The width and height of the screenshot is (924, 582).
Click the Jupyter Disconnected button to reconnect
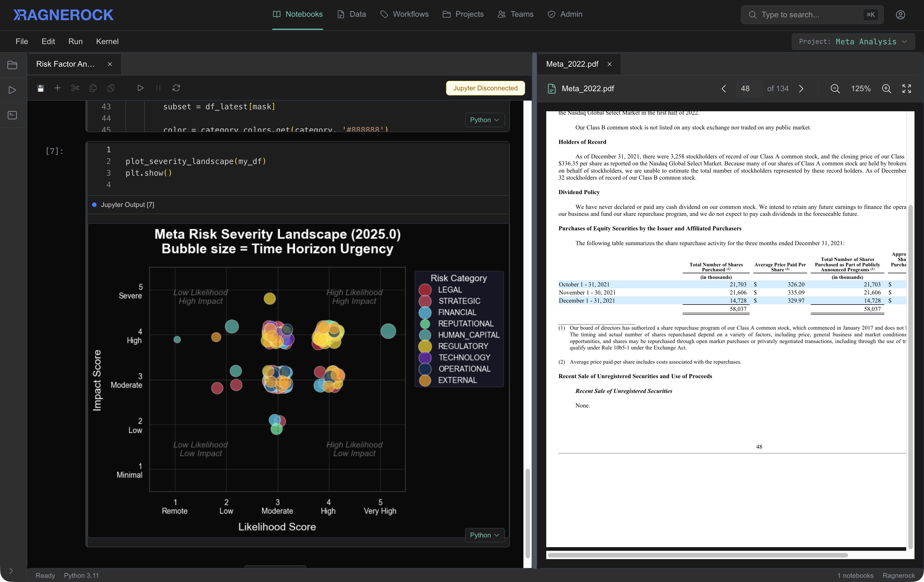[x=485, y=88]
